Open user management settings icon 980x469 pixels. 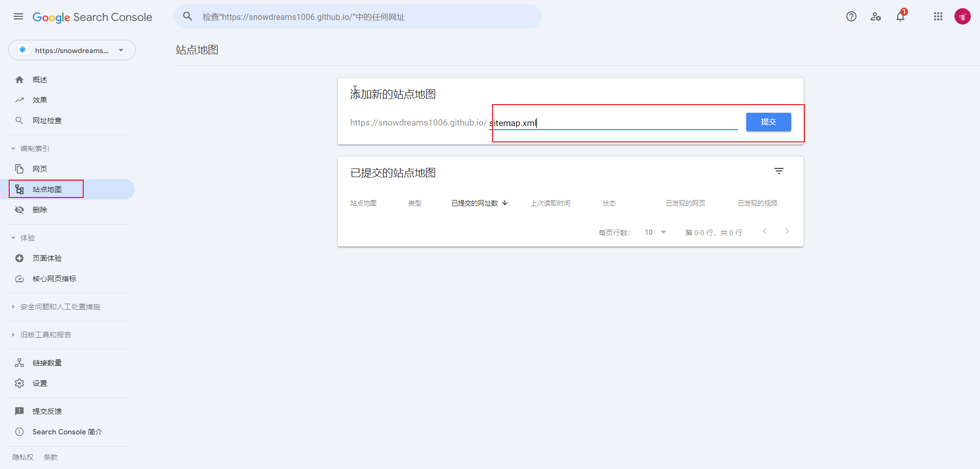click(x=876, y=16)
